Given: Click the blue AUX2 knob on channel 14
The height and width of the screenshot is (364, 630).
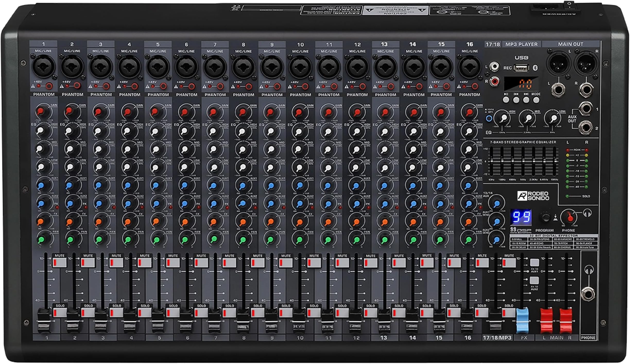Looking at the screenshot, I should [413, 204].
